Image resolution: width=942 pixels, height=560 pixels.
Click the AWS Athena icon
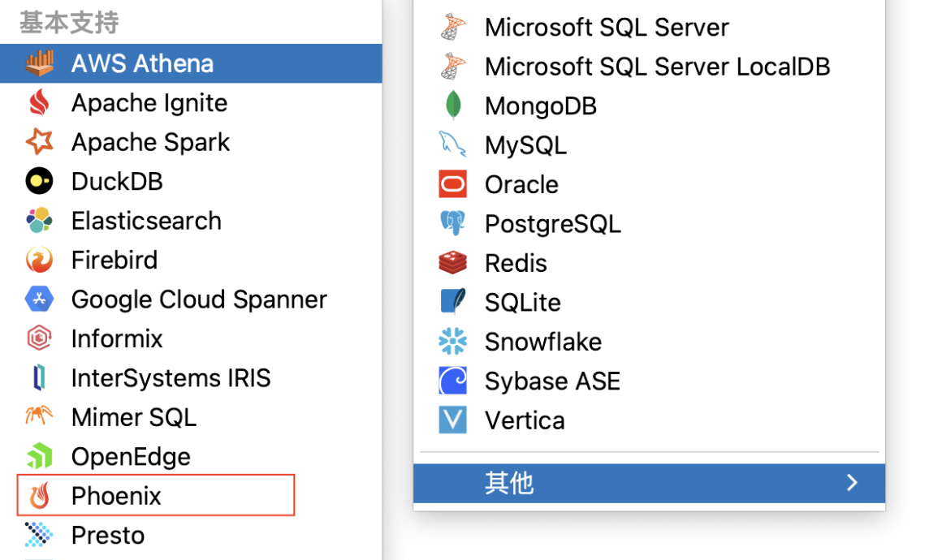(x=40, y=63)
